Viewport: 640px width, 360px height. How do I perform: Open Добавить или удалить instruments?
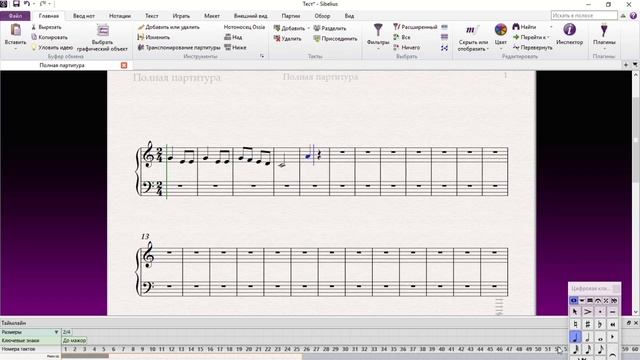(169, 27)
